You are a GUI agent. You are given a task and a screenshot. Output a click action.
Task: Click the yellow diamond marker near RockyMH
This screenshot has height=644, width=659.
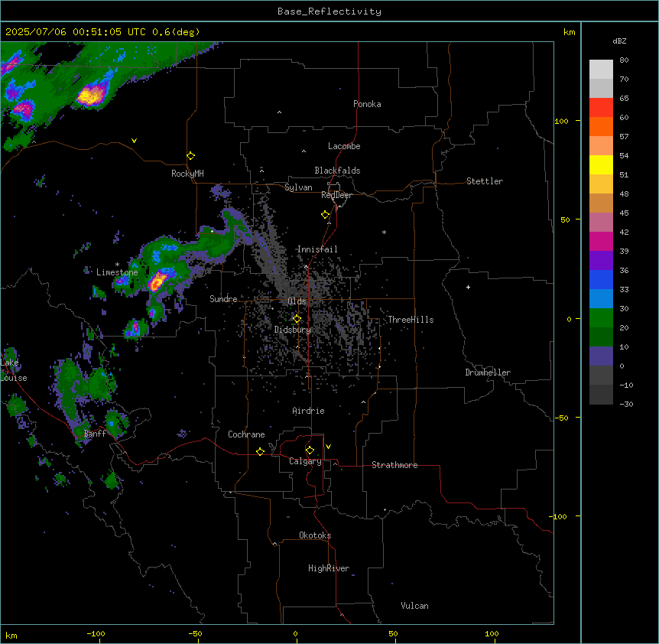(x=190, y=156)
